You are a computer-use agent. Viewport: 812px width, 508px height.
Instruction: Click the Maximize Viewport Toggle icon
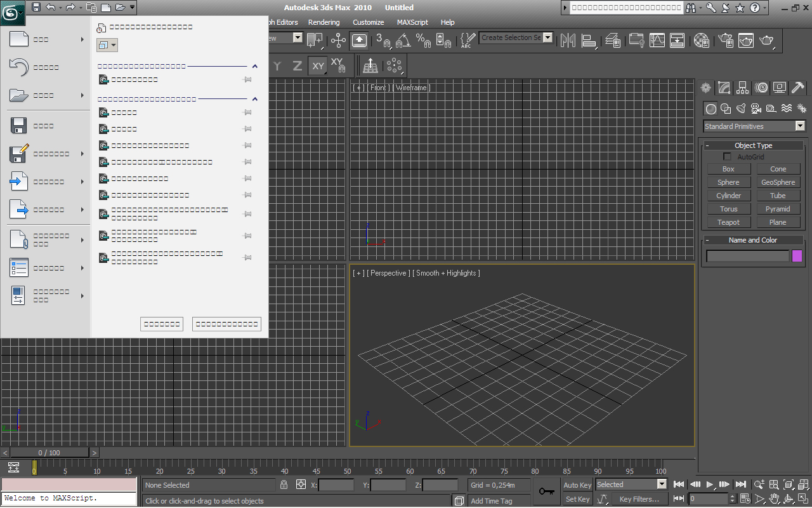click(x=804, y=499)
